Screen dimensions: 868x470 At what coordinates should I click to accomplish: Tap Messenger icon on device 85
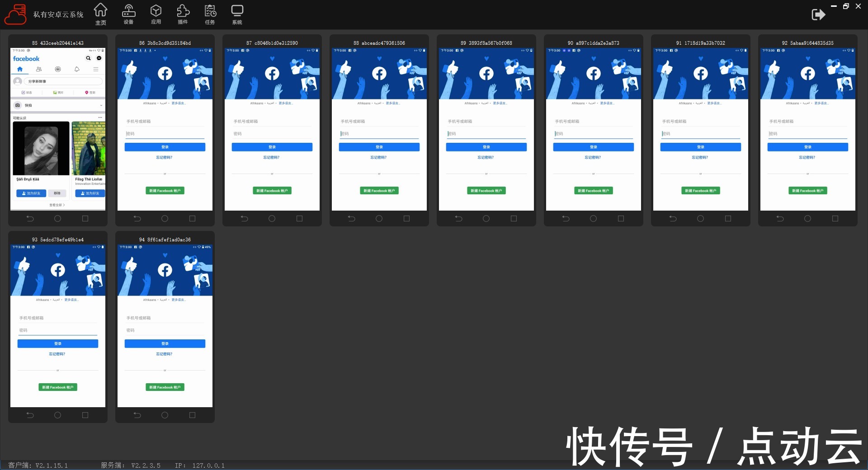[99, 58]
